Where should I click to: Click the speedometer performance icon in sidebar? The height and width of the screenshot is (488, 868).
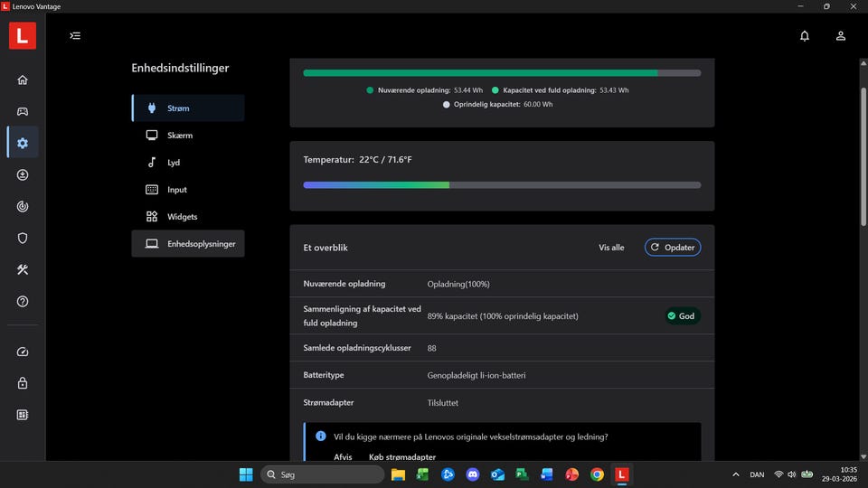click(23, 352)
